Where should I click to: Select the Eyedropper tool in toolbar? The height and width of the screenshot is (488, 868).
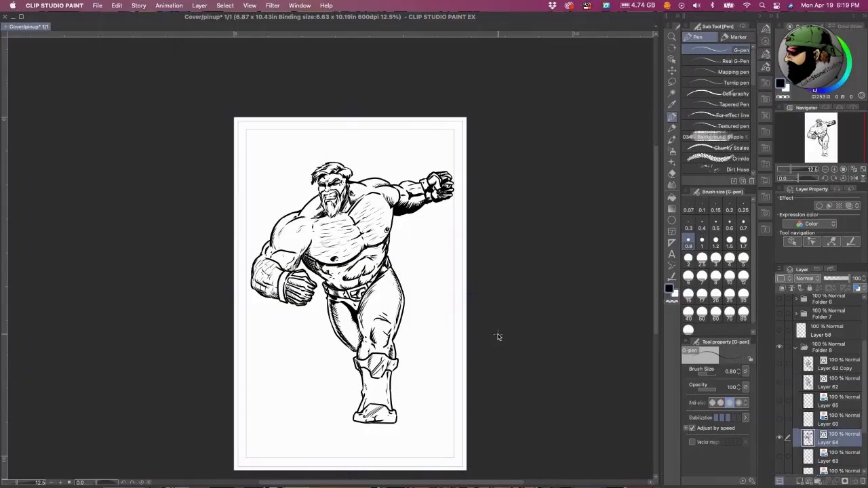click(x=671, y=104)
